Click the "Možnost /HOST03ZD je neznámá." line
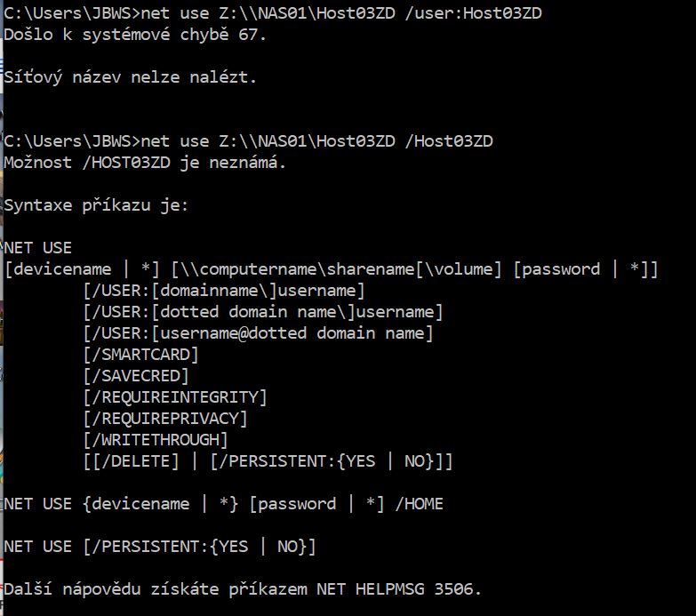 [145, 163]
